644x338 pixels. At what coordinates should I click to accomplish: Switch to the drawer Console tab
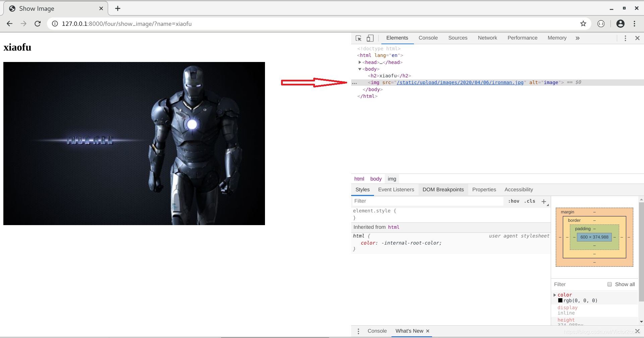pos(377,331)
